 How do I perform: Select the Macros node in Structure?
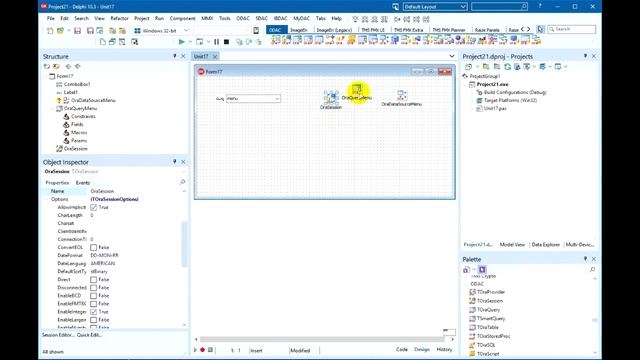78,133
